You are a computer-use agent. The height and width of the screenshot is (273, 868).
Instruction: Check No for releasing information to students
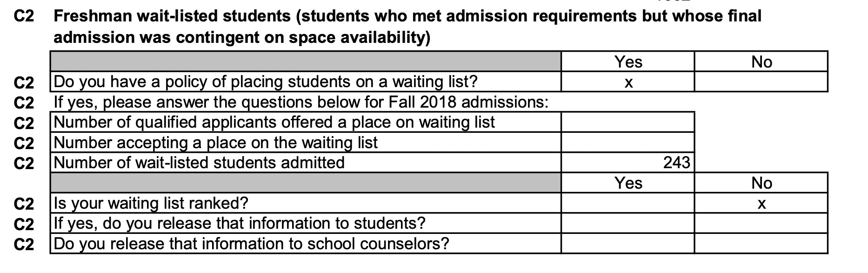tap(761, 224)
